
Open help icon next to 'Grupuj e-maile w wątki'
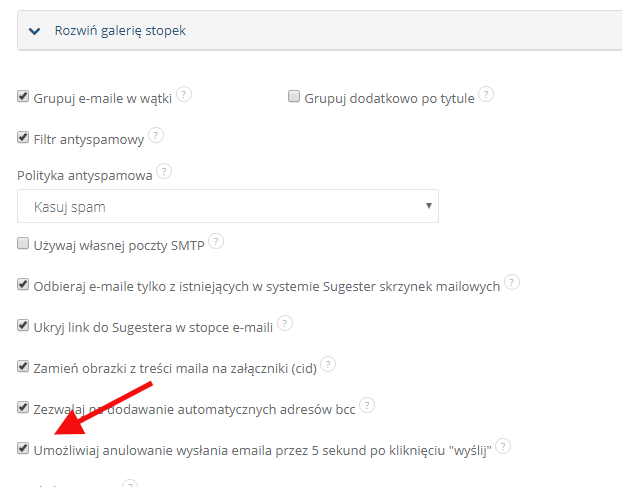pyautogui.click(x=184, y=94)
